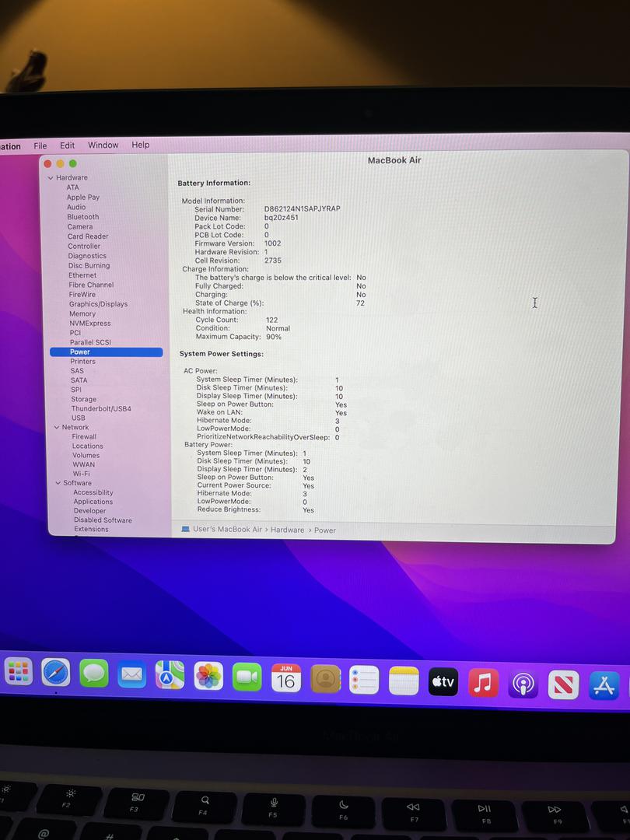This screenshot has height=840, width=630.
Task: Open Messages app in Dock
Action: coord(94,673)
